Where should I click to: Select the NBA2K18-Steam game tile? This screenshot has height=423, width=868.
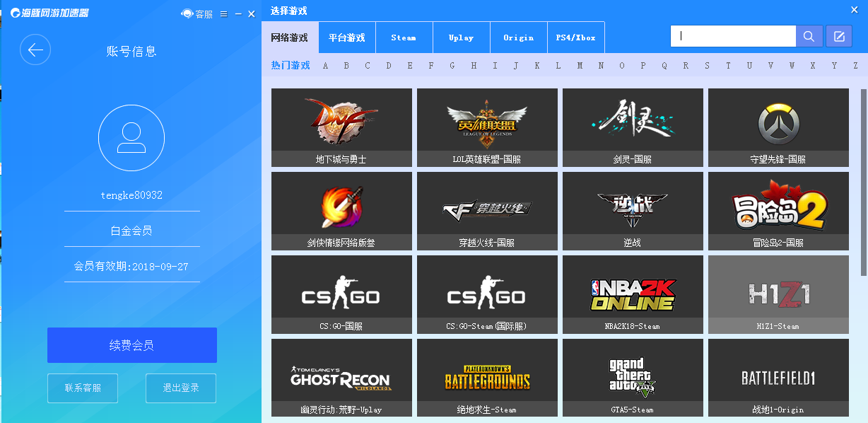pos(633,294)
